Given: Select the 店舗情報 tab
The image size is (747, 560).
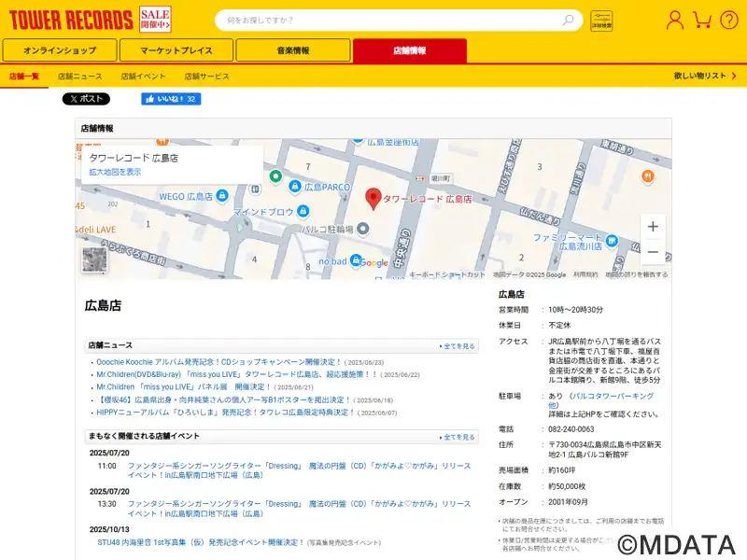Looking at the screenshot, I should [x=410, y=50].
